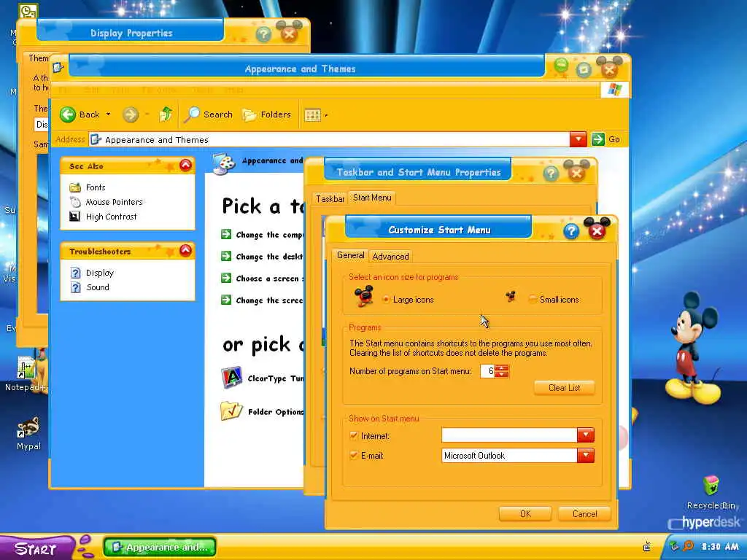
Task: Click the Clear List button
Action: (x=564, y=388)
